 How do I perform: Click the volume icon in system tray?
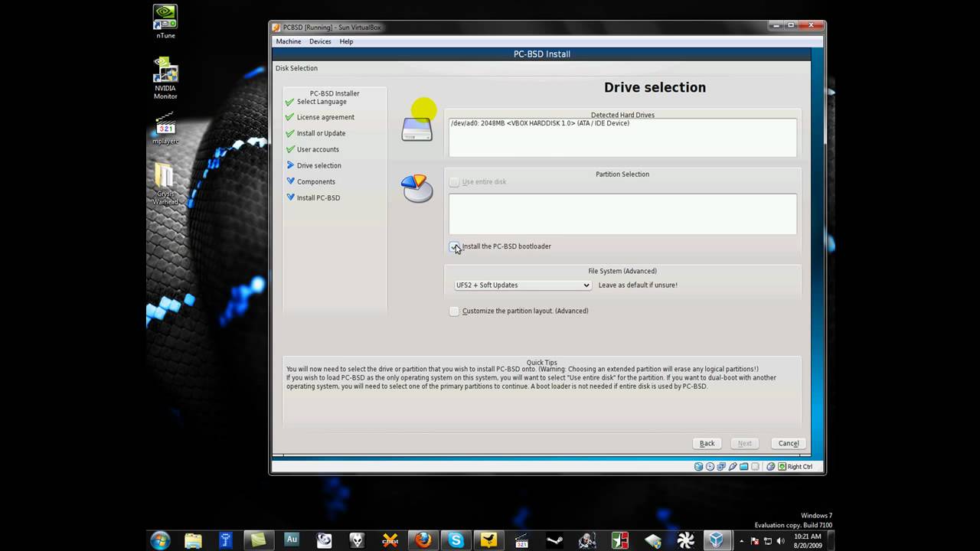(x=780, y=541)
